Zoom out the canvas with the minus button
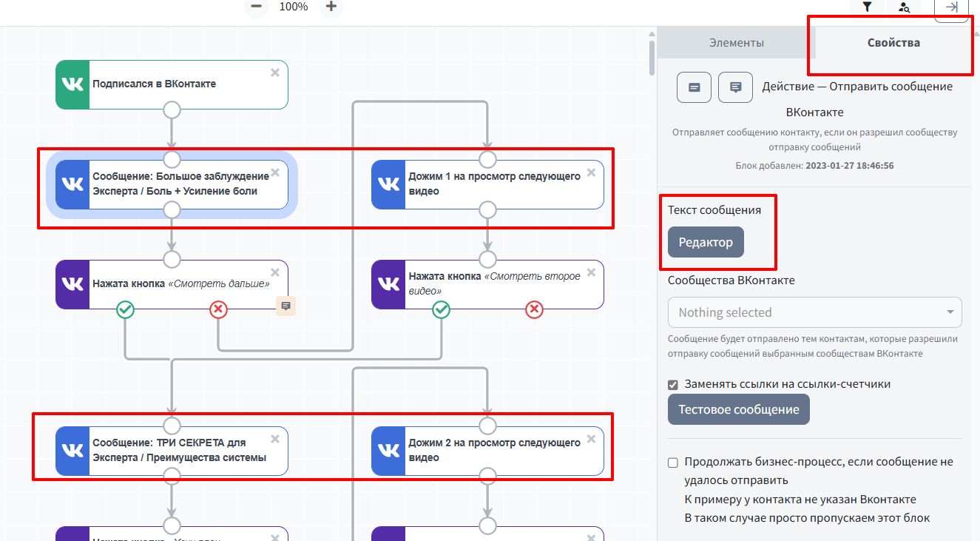Viewport: 980px width, 541px height. tap(256, 7)
